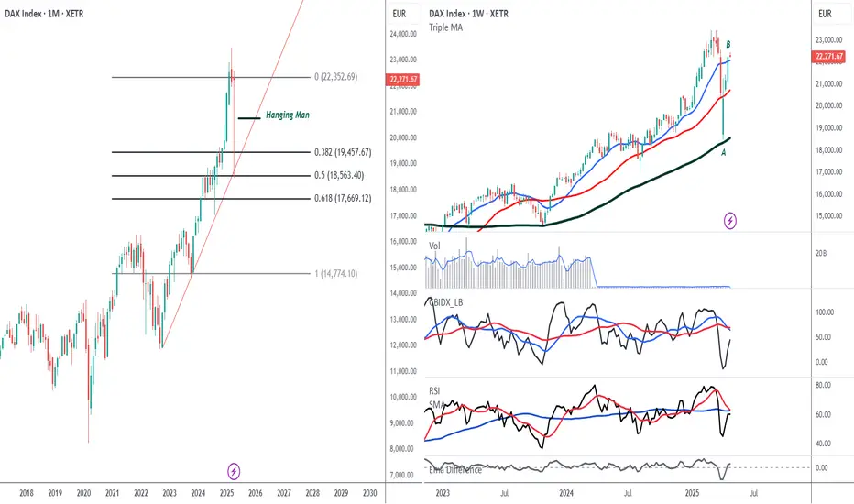Screen dimensions: 854x504
Task: Select the Triple MA indicator legend
Action: (x=445, y=27)
